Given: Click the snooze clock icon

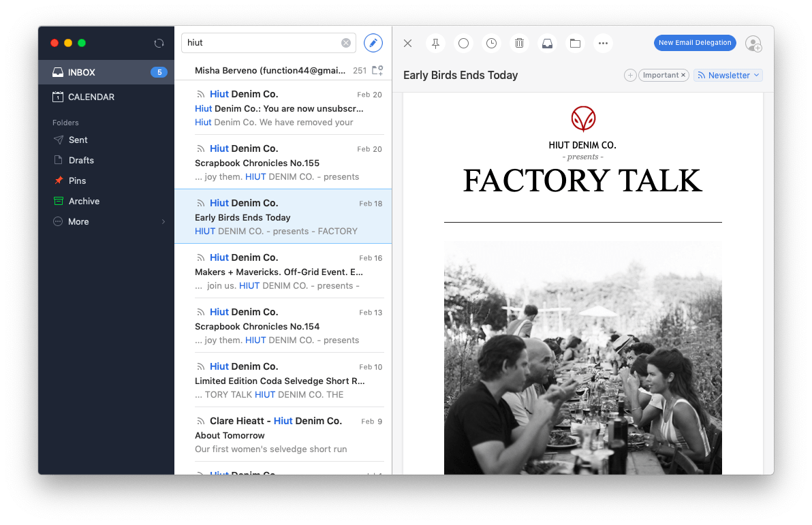Looking at the screenshot, I should (491, 43).
